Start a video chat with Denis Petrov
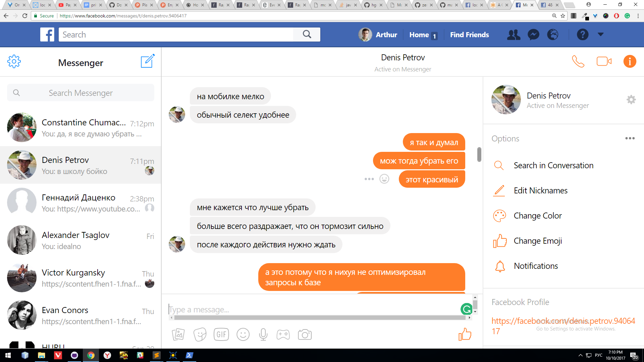Viewport: 644px width, 362px height. 604,61
